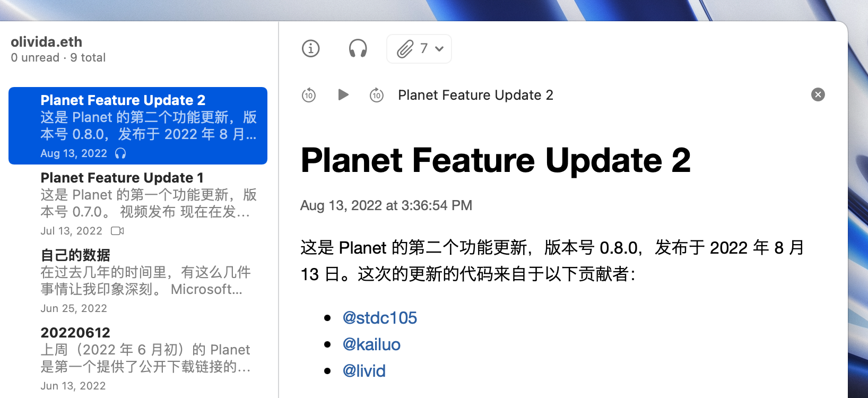The height and width of the screenshot is (398, 868).
Task: Click the headphones badge on Planet Feature Update 2
Action: pyautogui.click(x=121, y=153)
